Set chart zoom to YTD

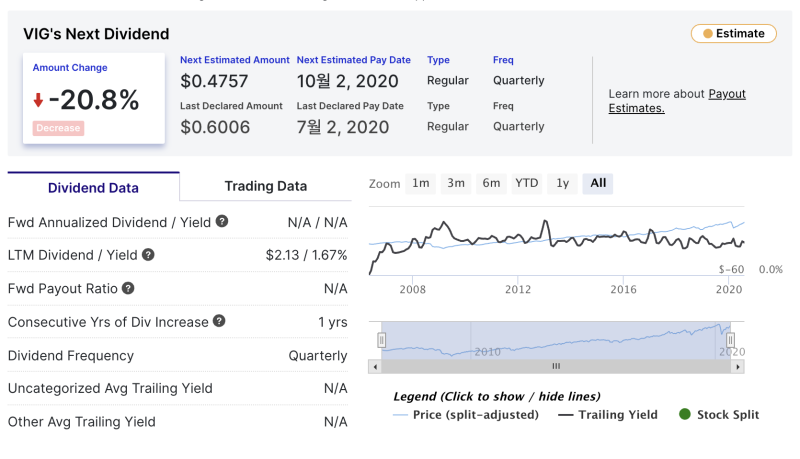(527, 184)
